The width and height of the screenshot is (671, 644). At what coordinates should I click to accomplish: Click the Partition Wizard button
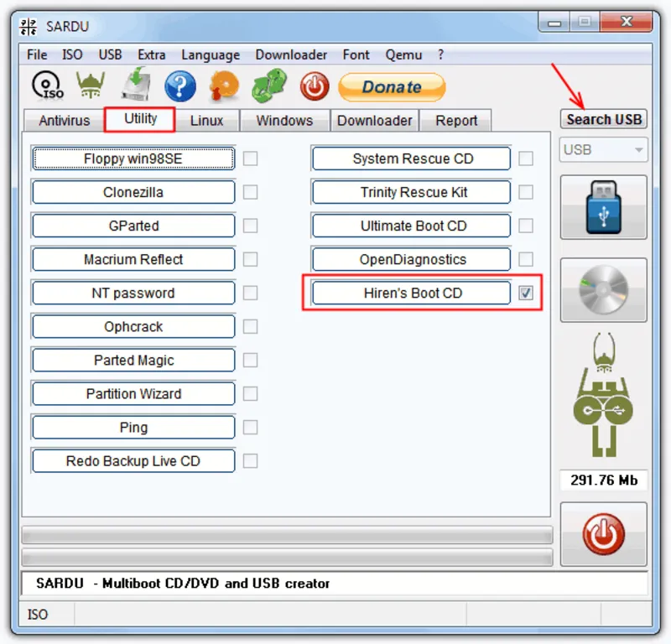pyautogui.click(x=133, y=393)
